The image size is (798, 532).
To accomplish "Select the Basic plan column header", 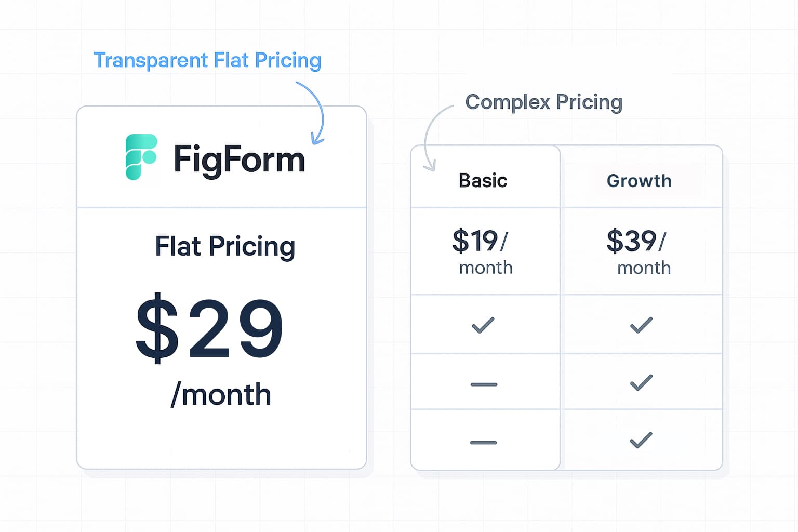I will click(483, 181).
